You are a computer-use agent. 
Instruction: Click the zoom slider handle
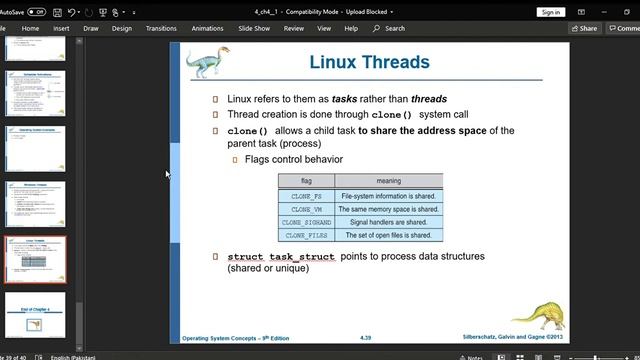(x=596, y=358)
